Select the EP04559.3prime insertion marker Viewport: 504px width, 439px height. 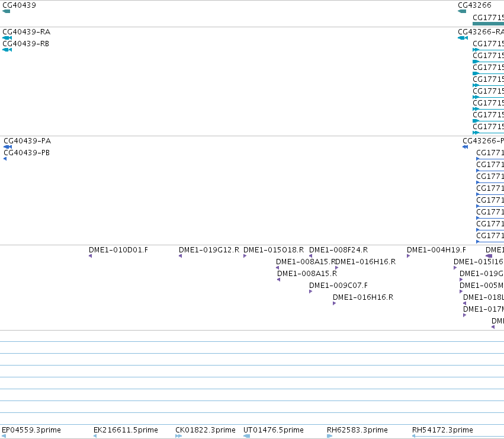(x=4, y=437)
